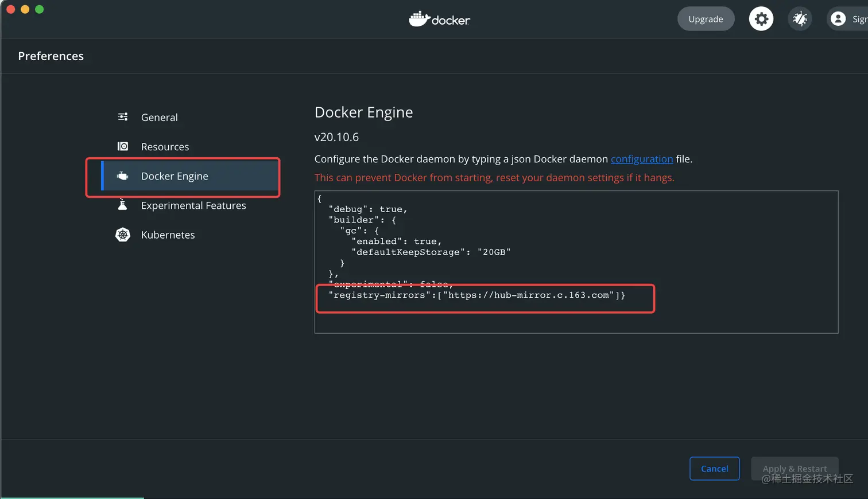Open the daemon configuration link
Screen dimensions: 868x499
click(x=641, y=159)
